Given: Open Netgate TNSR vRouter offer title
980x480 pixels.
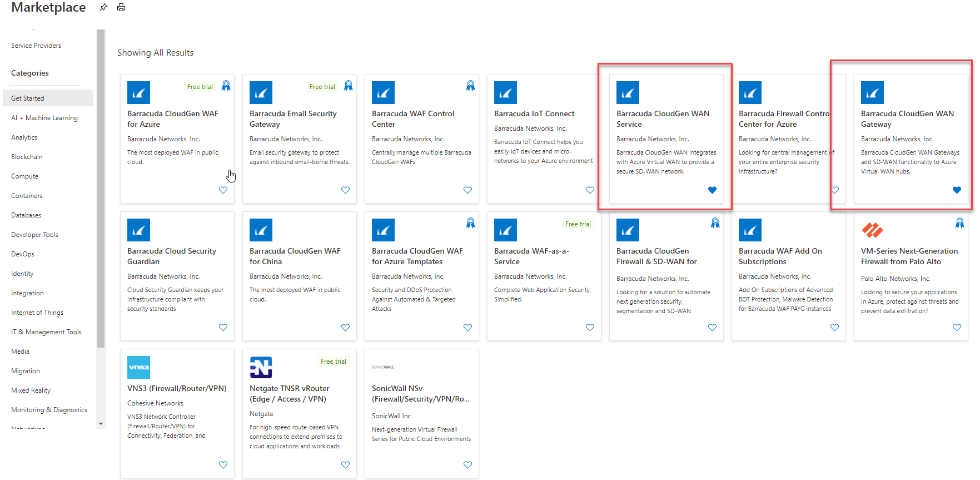Looking at the screenshot, I should click(x=289, y=394).
